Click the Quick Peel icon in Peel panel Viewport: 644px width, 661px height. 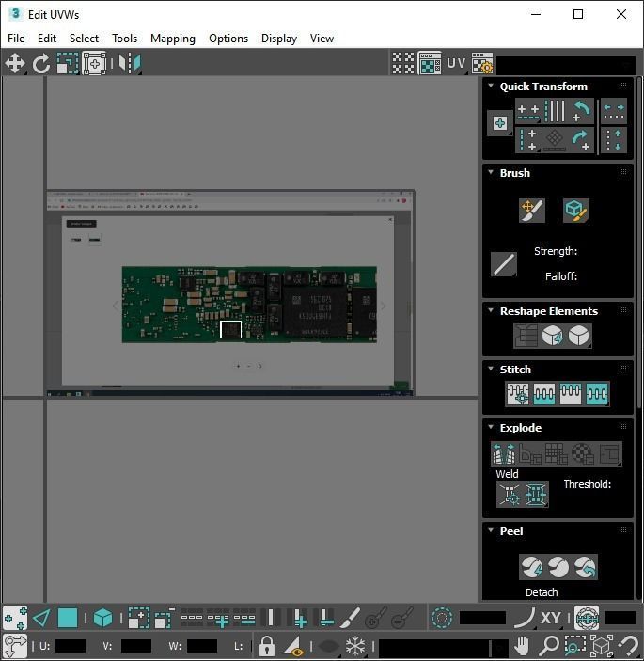tap(532, 567)
